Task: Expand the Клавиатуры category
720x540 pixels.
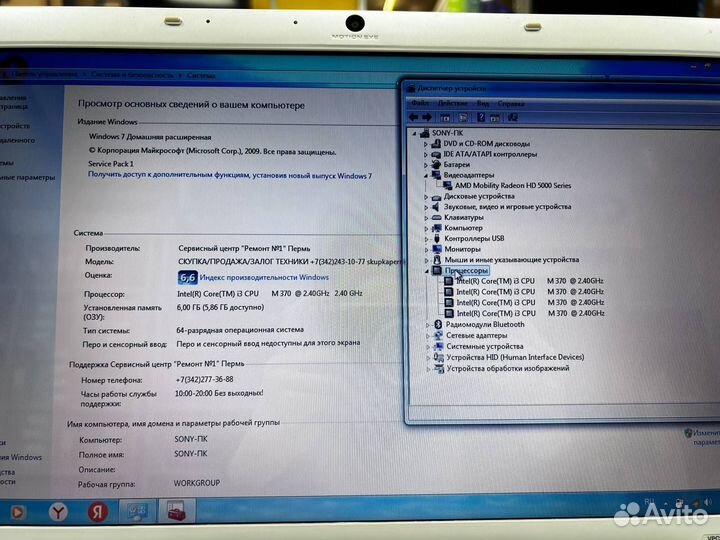Action: coord(426,218)
